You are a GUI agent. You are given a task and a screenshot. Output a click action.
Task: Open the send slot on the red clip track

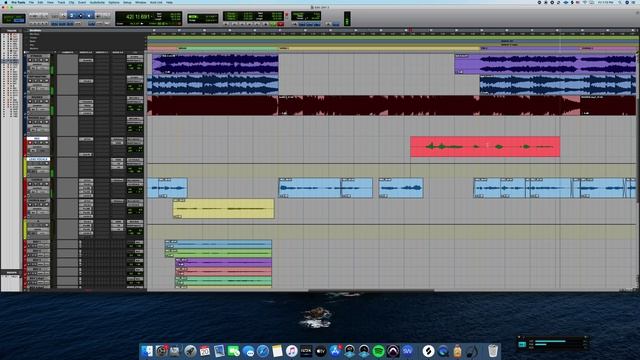118,139
